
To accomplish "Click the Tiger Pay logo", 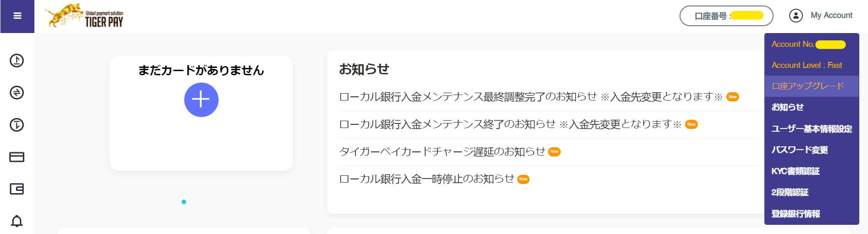I will click(x=84, y=16).
